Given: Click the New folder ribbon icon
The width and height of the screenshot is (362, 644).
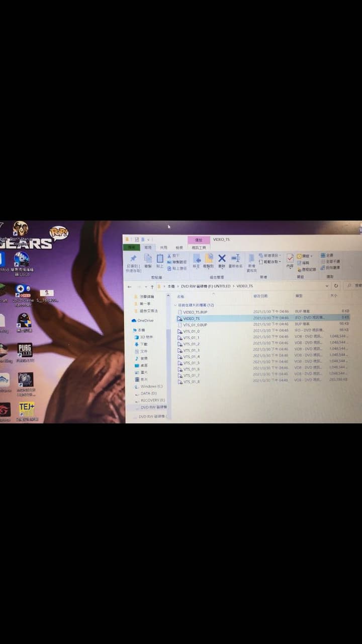Looking at the screenshot, I should 251,259.
